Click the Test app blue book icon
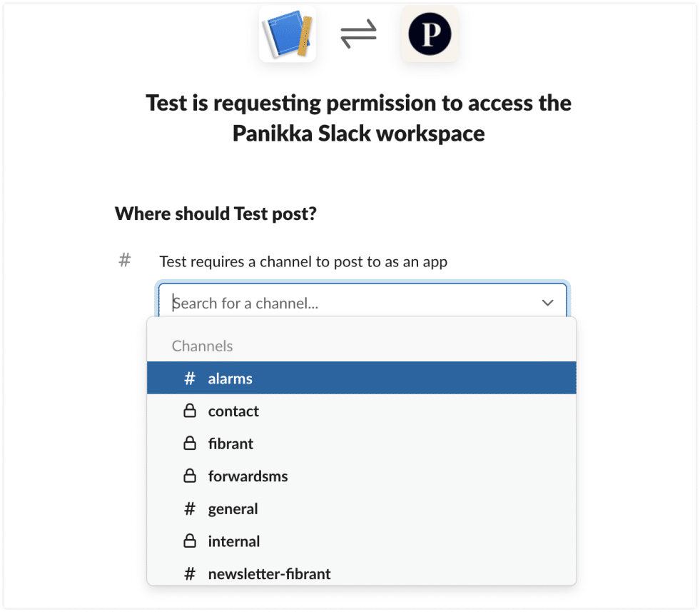This screenshot has width=700, height=612. pos(287,34)
